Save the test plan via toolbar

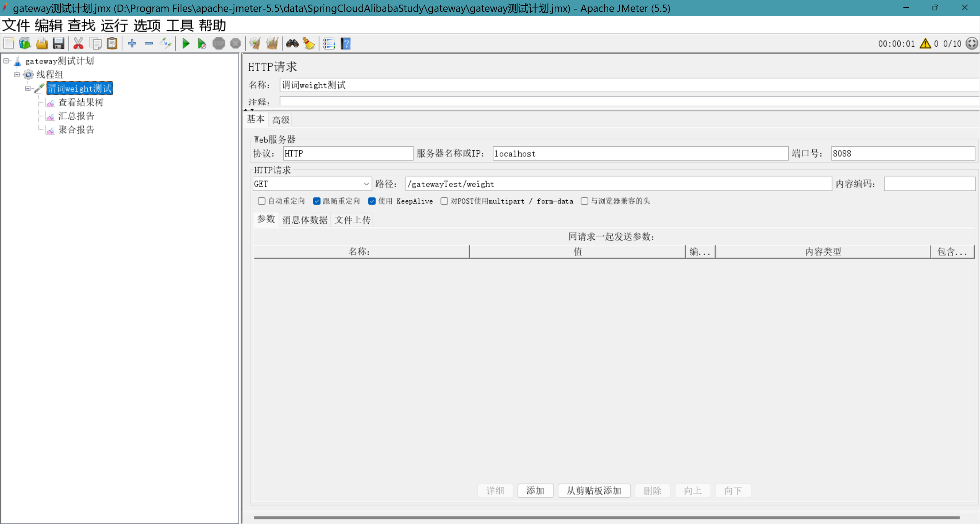point(59,43)
